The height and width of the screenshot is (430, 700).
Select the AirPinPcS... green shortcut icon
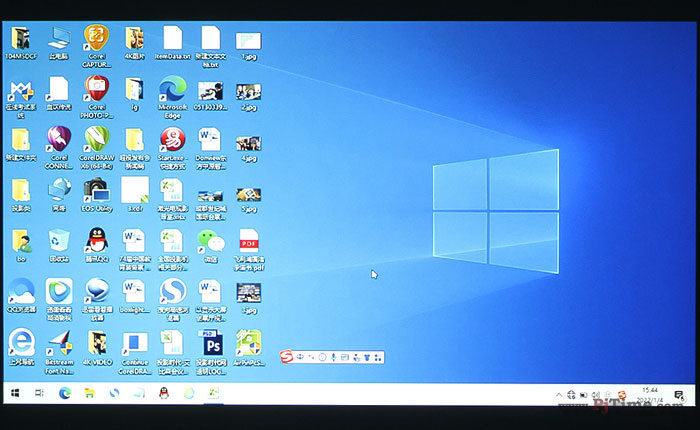click(x=249, y=343)
